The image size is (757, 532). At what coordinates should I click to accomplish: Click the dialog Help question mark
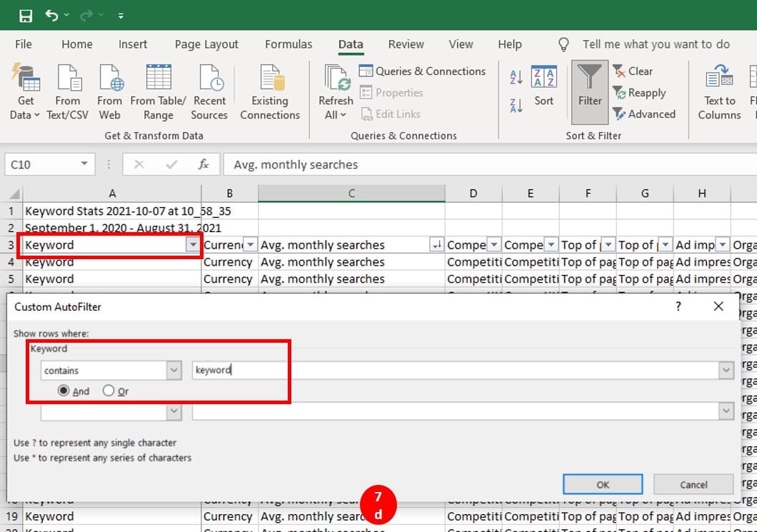678,306
